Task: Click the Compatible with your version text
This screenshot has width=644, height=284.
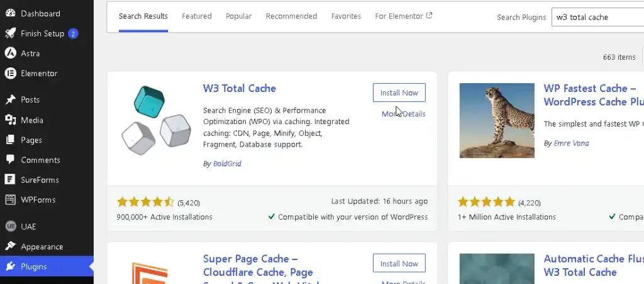Action: click(x=353, y=217)
